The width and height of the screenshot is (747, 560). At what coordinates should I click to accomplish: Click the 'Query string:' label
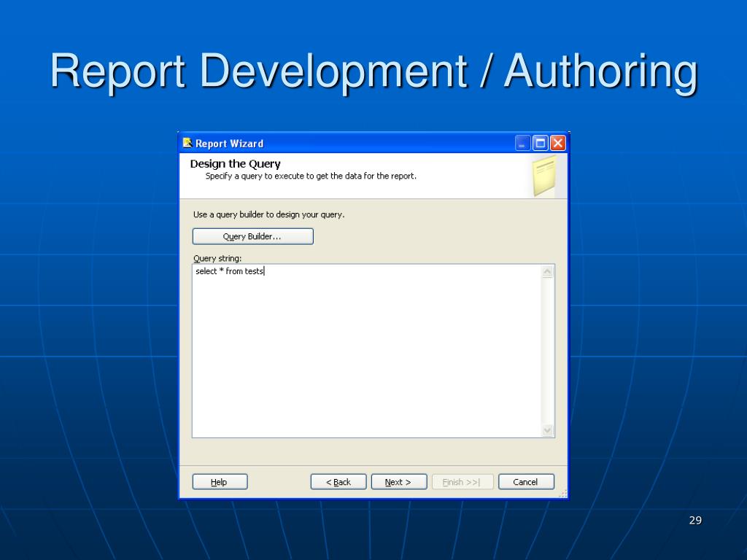[x=217, y=258]
